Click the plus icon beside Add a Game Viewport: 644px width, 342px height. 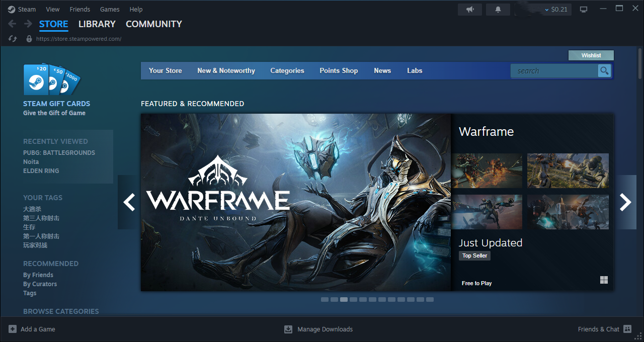[x=13, y=329]
